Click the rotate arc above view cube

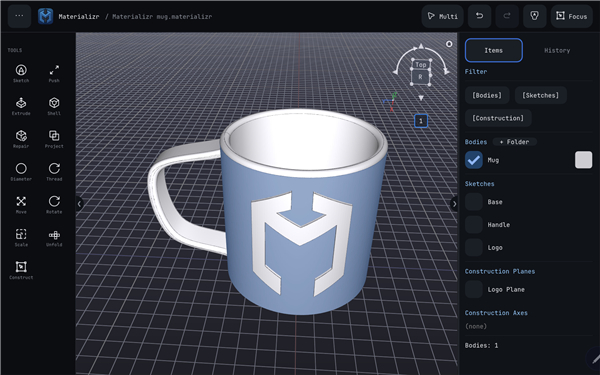click(421, 57)
